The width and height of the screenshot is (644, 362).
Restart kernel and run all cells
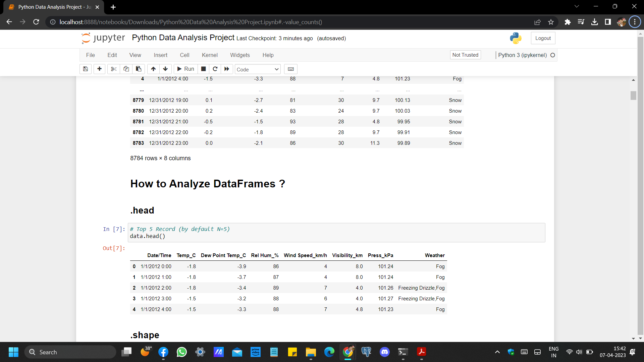227,69
